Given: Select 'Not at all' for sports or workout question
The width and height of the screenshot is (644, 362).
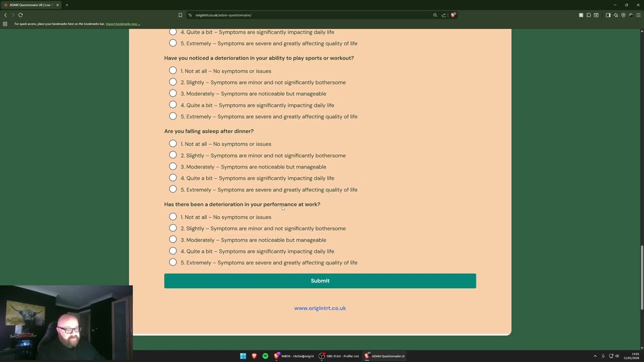Looking at the screenshot, I should point(173,70).
